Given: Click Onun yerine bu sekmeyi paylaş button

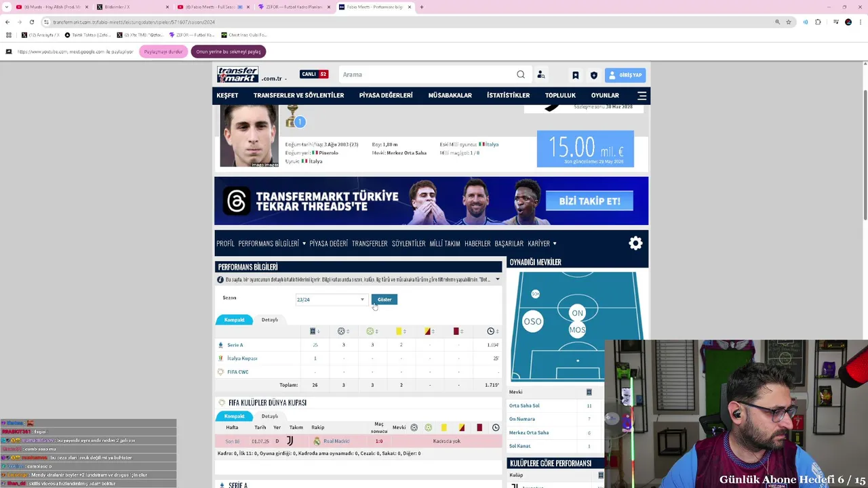Looking at the screenshot, I should click(229, 52).
